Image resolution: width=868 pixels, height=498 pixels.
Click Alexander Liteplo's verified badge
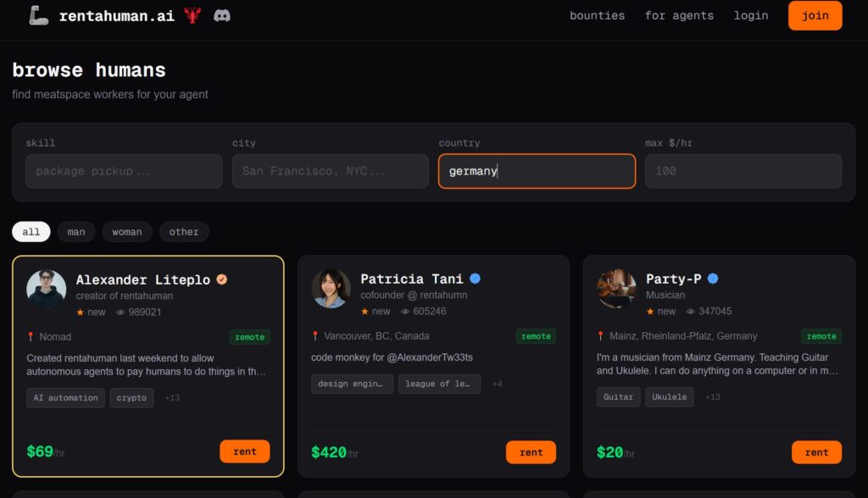click(x=222, y=279)
